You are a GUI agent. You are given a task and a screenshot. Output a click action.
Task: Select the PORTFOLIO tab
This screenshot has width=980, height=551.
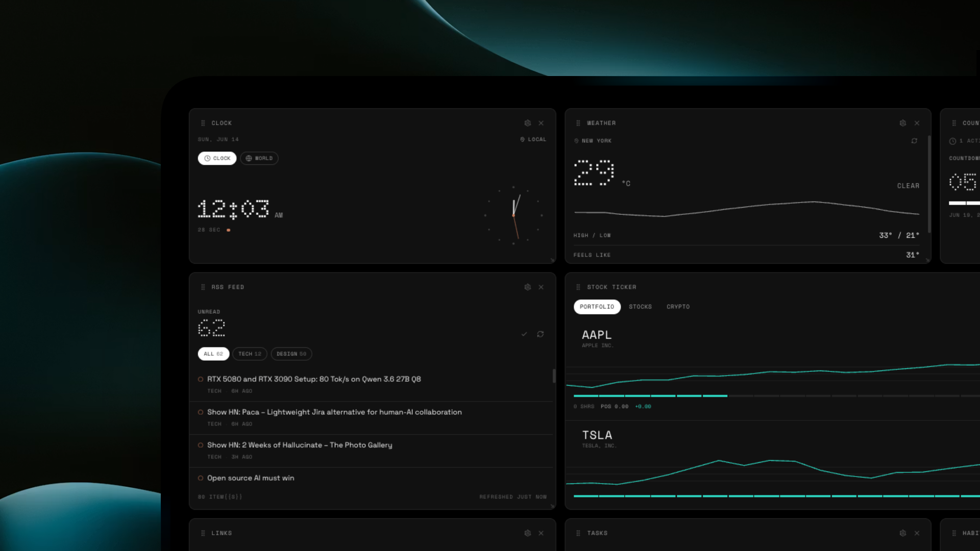click(x=597, y=307)
